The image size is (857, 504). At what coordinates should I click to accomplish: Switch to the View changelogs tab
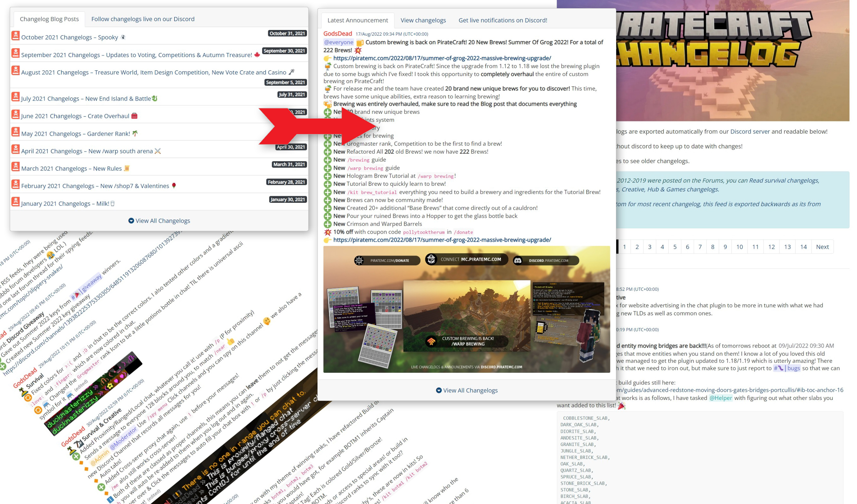(x=423, y=20)
